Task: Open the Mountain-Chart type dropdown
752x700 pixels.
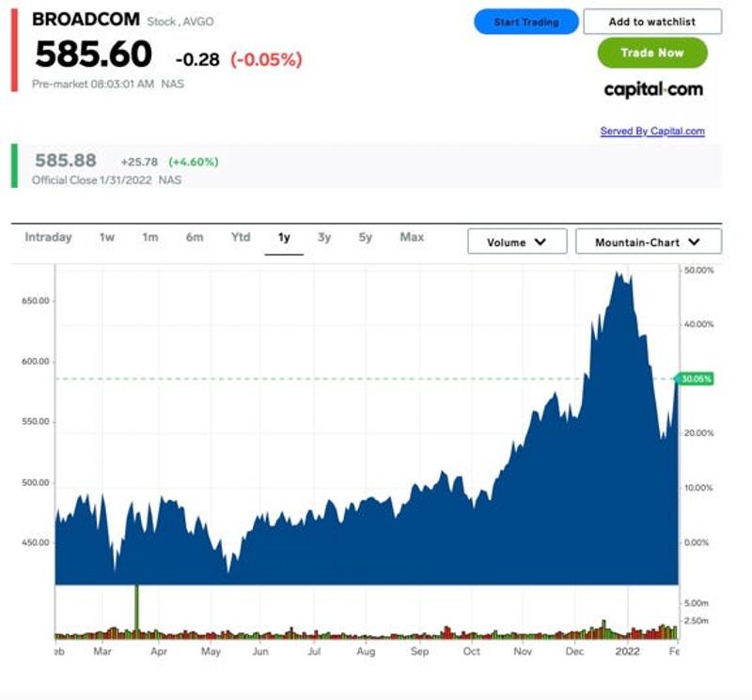Action: click(649, 241)
